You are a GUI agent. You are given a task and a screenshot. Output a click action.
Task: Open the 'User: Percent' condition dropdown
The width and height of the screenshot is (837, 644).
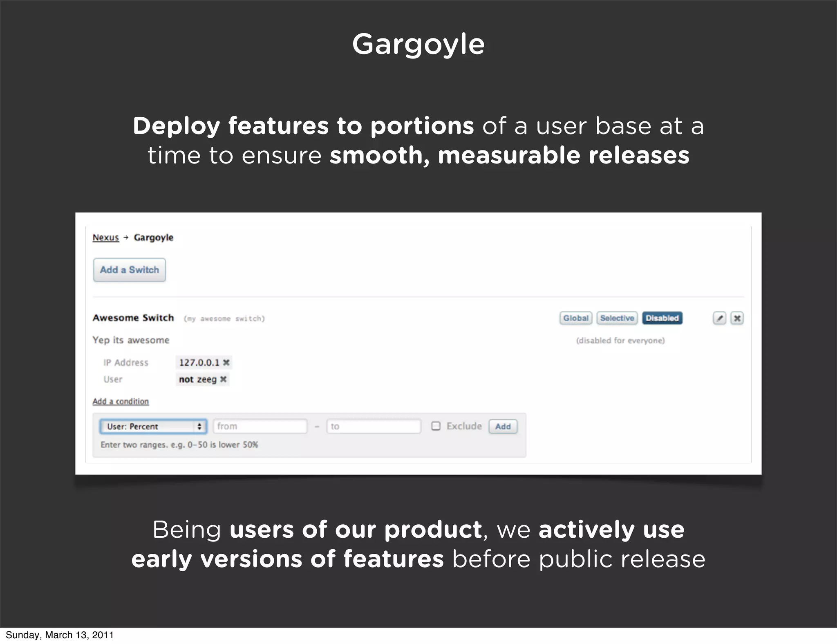pos(153,427)
